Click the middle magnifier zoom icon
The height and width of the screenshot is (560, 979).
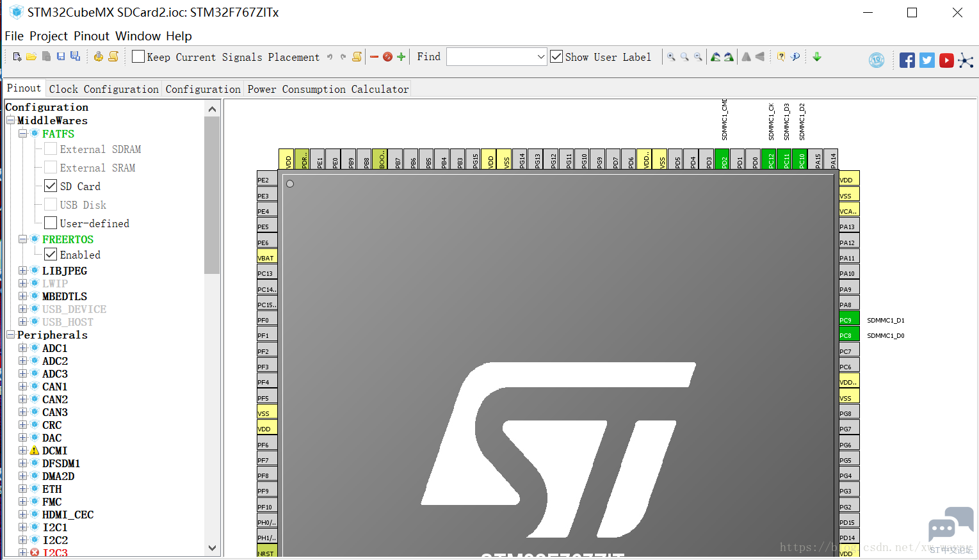[x=684, y=57]
